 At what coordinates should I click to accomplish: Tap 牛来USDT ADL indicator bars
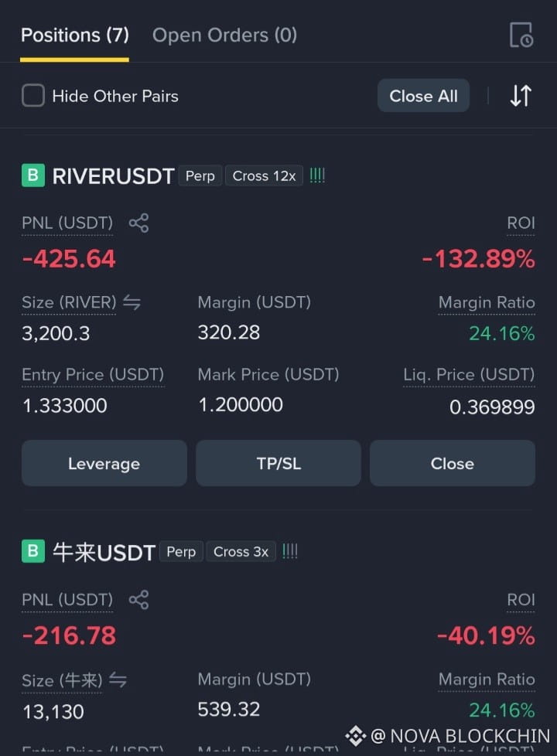289,551
